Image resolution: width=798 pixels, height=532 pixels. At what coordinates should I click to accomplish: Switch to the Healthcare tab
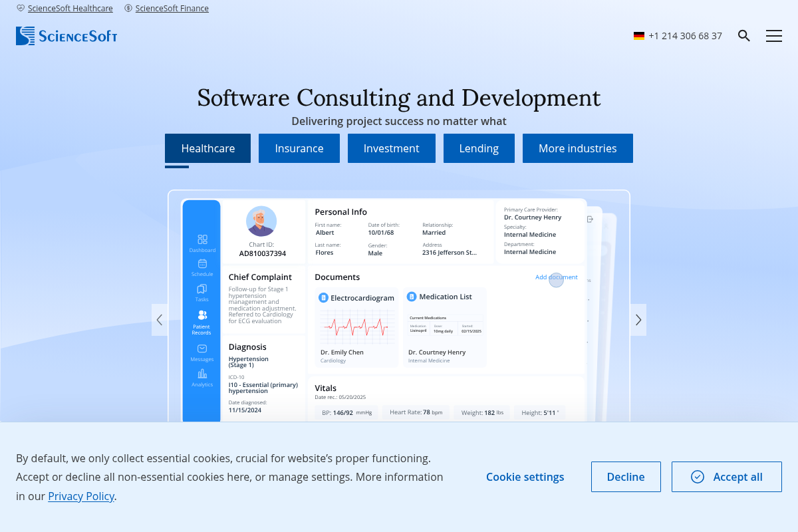[207, 148]
